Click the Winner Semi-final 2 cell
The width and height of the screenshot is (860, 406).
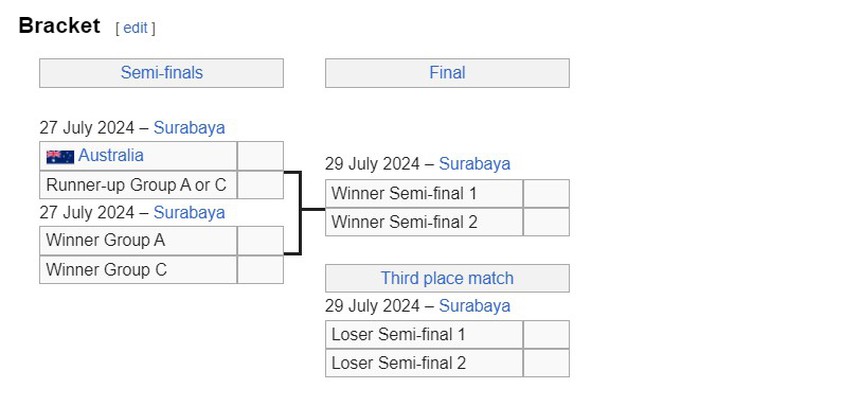point(423,222)
